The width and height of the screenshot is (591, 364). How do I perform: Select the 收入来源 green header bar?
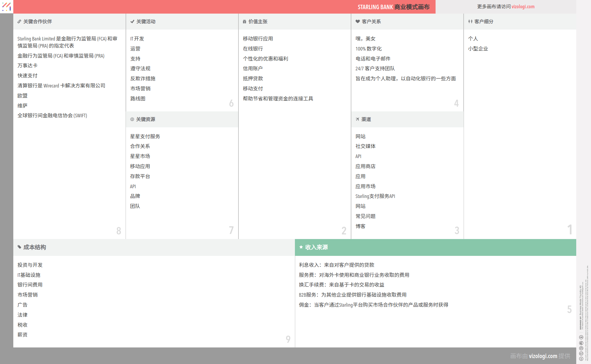click(435, 247)
